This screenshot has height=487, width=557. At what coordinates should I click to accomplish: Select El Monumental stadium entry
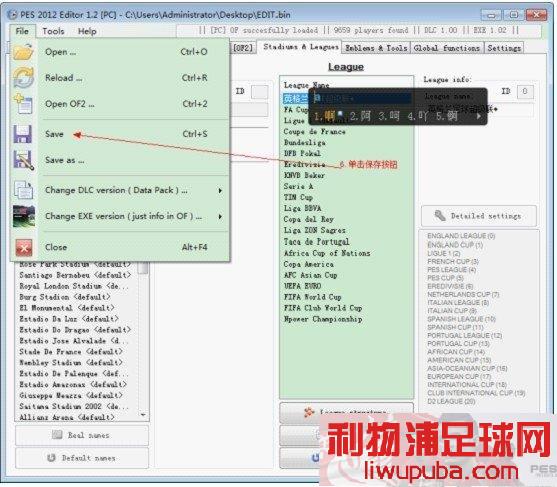point(66,308)
